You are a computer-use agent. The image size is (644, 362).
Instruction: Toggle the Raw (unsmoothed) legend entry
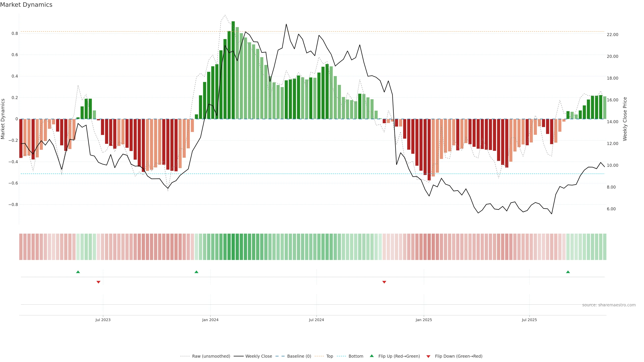(211, 356)
